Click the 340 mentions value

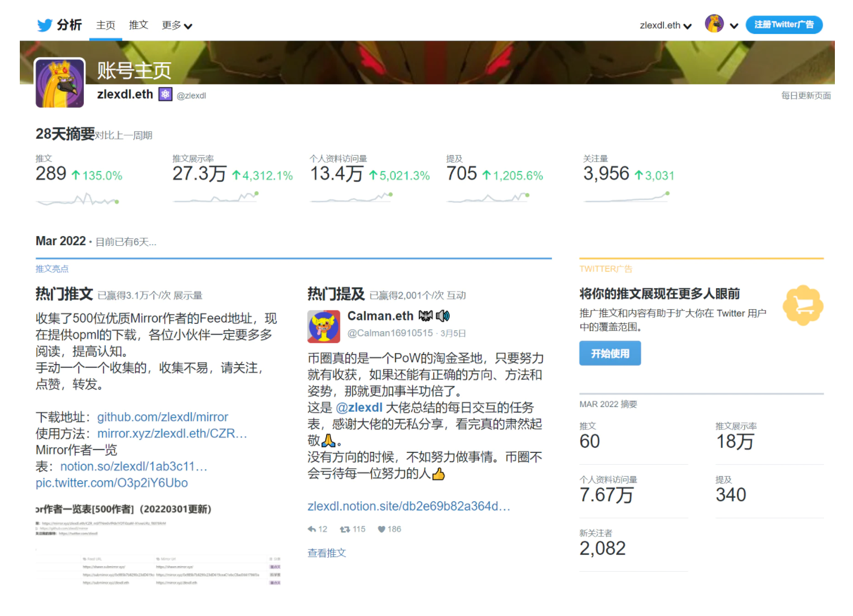point(731,495)
